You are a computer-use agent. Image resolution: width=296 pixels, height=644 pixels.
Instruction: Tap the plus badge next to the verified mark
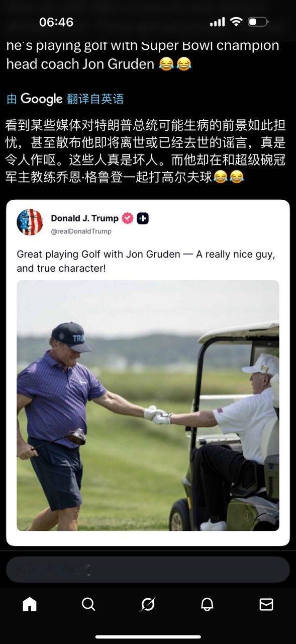[x=143, y=218]
